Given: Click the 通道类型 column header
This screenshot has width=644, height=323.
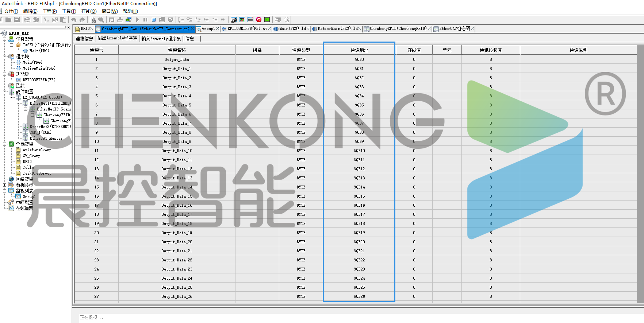Looking at the screenshot, I should click(x=301, y=50).
